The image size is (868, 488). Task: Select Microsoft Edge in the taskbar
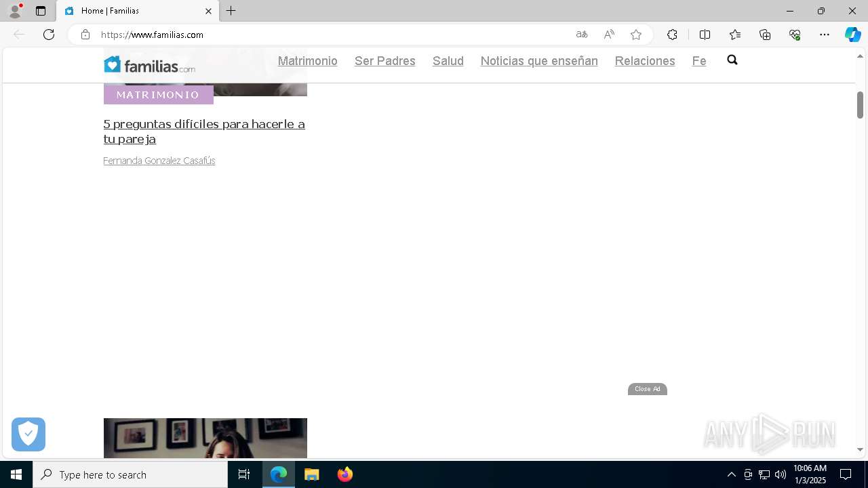click(279, 474)
